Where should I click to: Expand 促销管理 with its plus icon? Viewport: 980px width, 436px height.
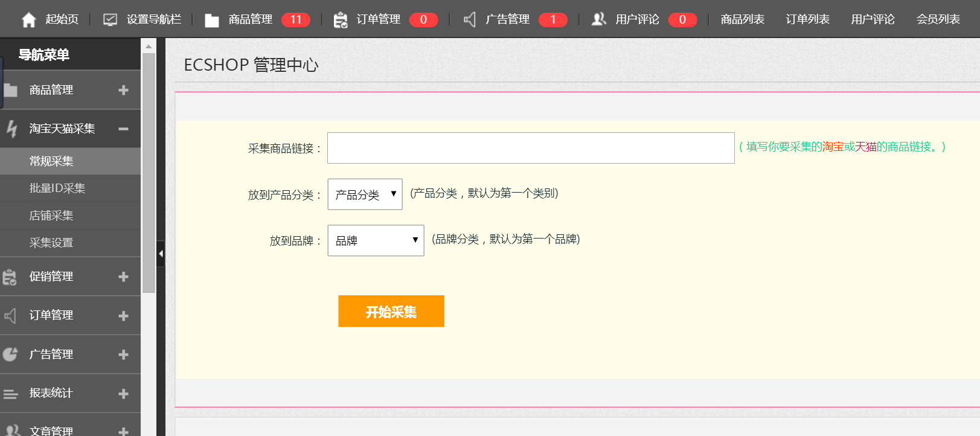[124, 277]
